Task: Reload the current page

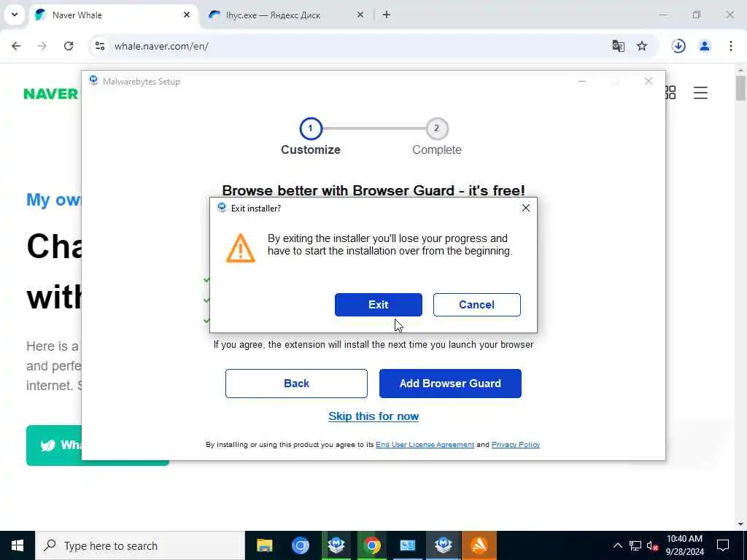Action: pos(69,46)
